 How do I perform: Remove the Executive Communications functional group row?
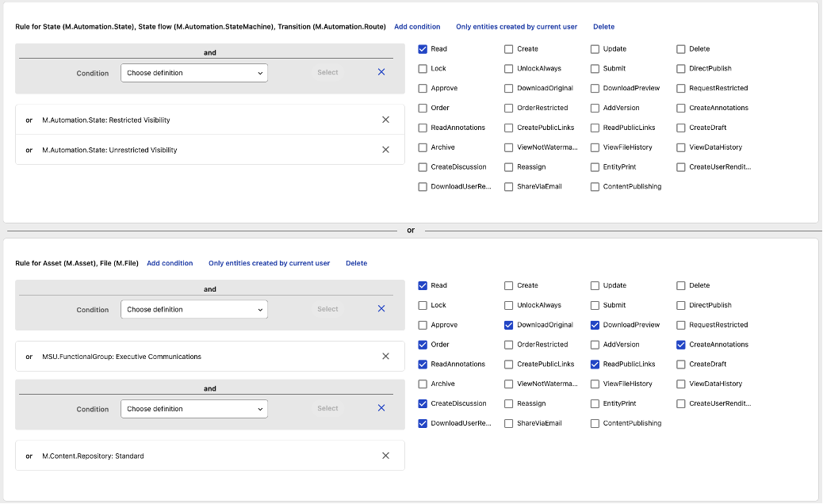[x=385, y=357]
